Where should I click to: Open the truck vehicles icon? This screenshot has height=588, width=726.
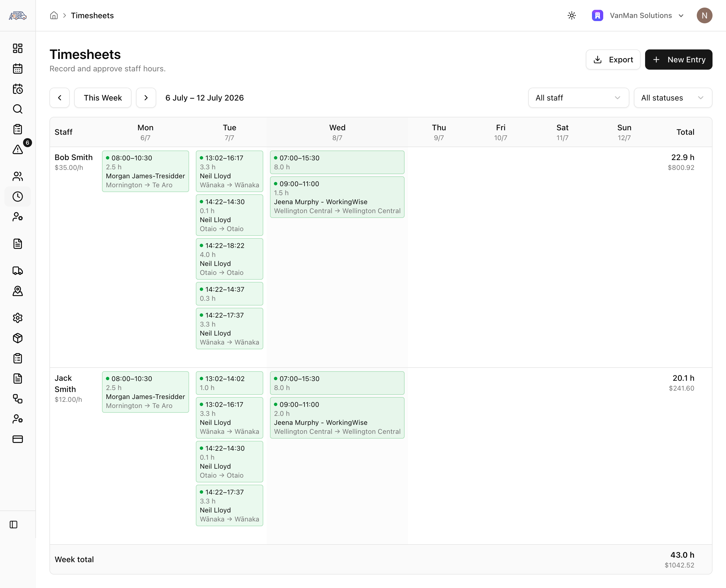[18, 271]
